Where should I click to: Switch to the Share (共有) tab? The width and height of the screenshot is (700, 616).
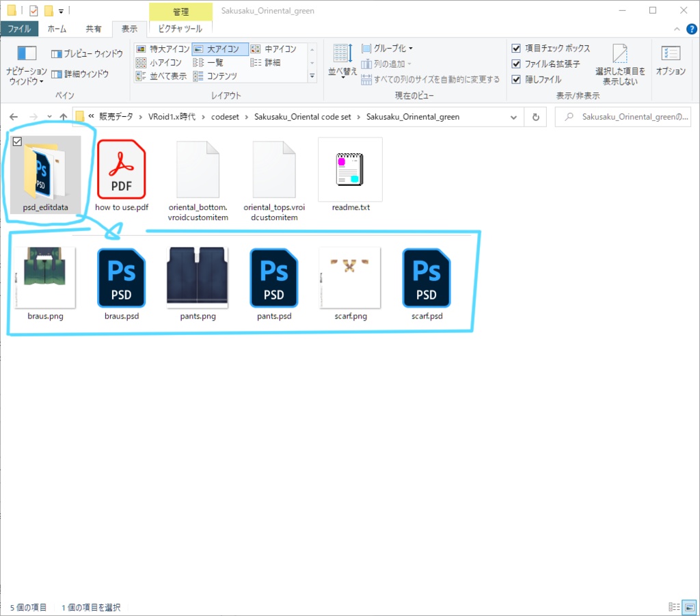point(93,29)
